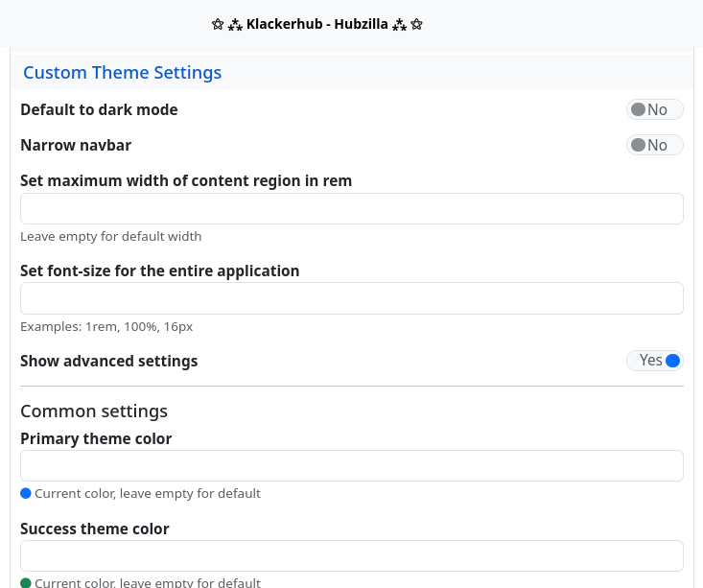Click the star symbols right of Hubzilla title
703x588 pixels.
408,24
